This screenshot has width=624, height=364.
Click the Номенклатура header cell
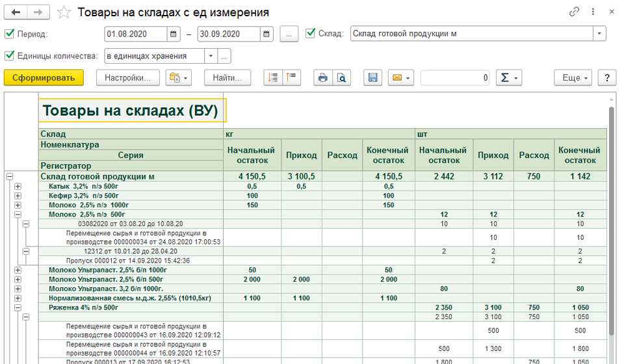click(x=131, y=144)
